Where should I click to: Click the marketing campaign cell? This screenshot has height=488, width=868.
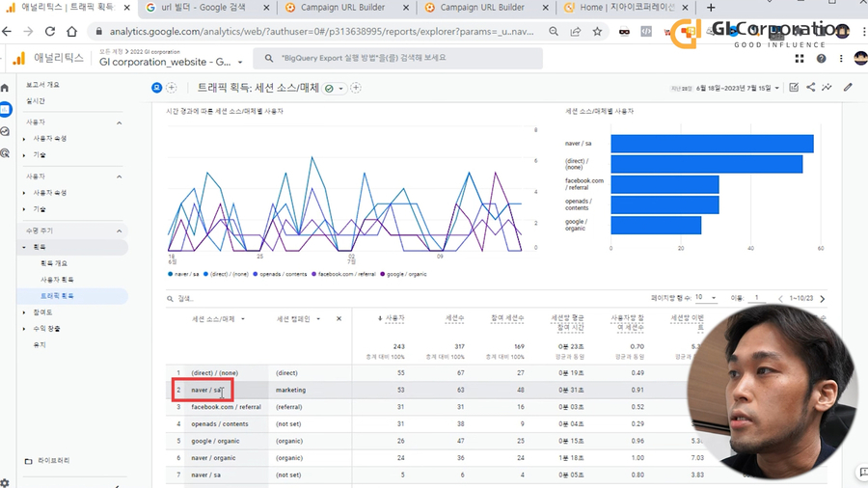click(290, 390)
